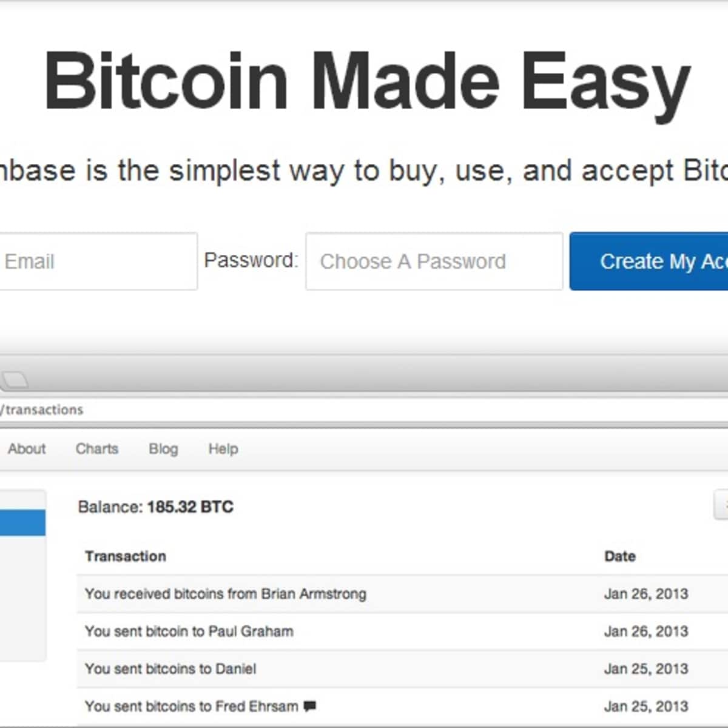The image size is (728, 728).
Task: Select the highlighted blue sidebar item
Action: 22,523
